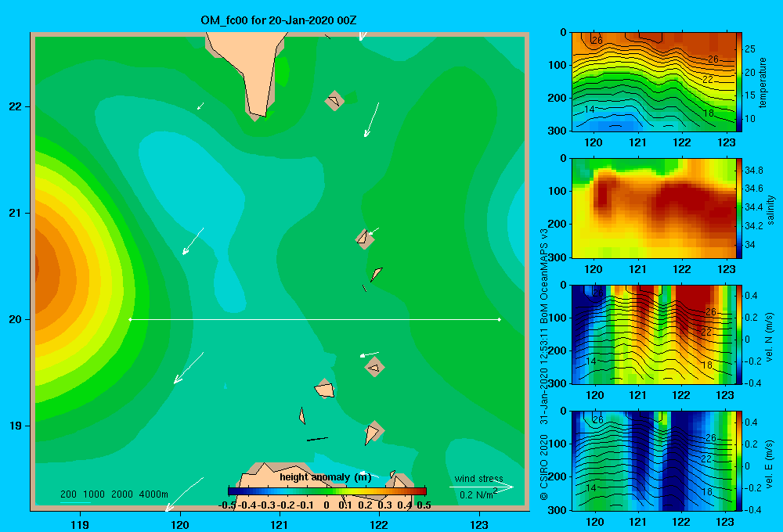Click the main map's longitude 119 tick label
783x532 pixels.
click(x=81, y=524)
